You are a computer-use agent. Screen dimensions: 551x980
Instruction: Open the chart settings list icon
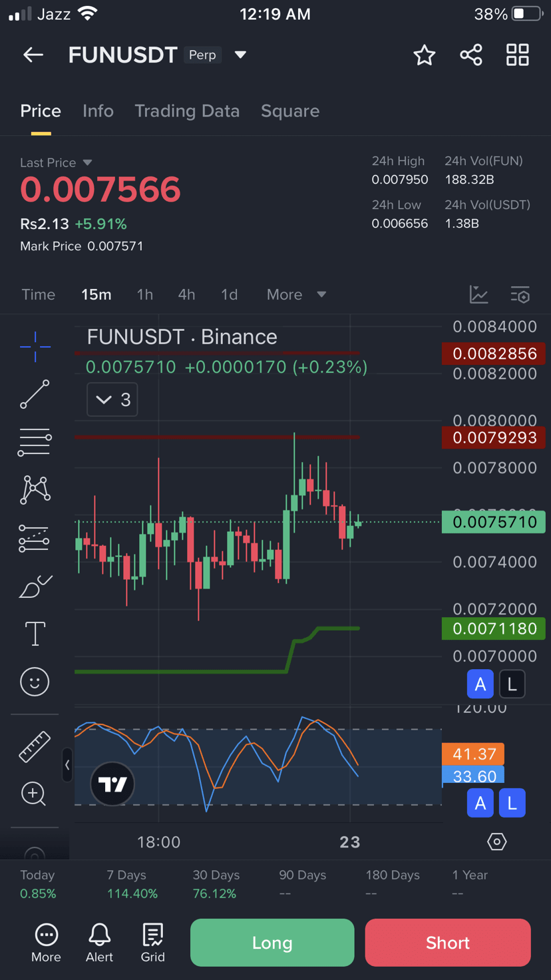point(520,294)
